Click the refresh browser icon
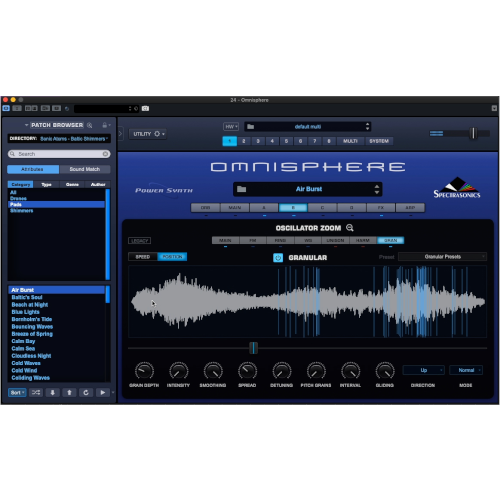The image size is (500, 500). 86,392
